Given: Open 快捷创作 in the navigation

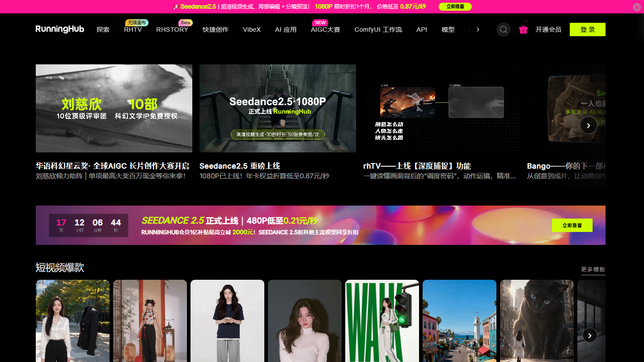Looking at the screenshot, I should click(216, 29).
